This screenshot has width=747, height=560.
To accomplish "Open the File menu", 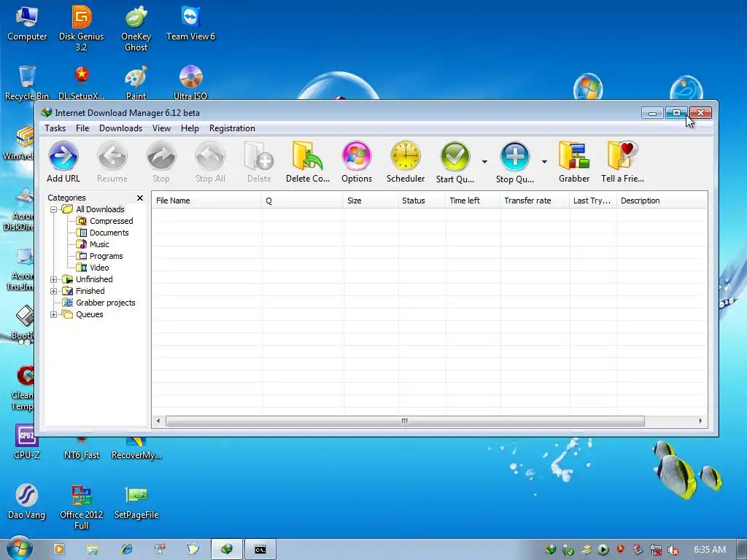I will tap(82, 128).
